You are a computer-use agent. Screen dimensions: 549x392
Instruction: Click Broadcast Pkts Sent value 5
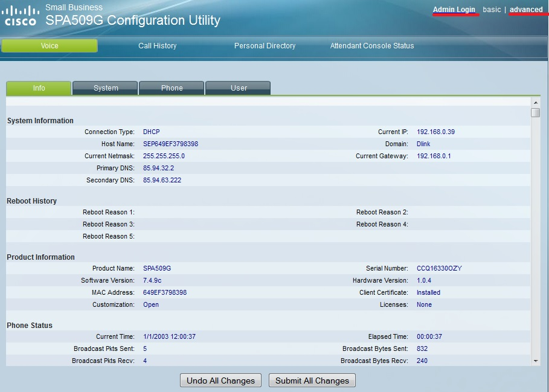coord(145,349)
